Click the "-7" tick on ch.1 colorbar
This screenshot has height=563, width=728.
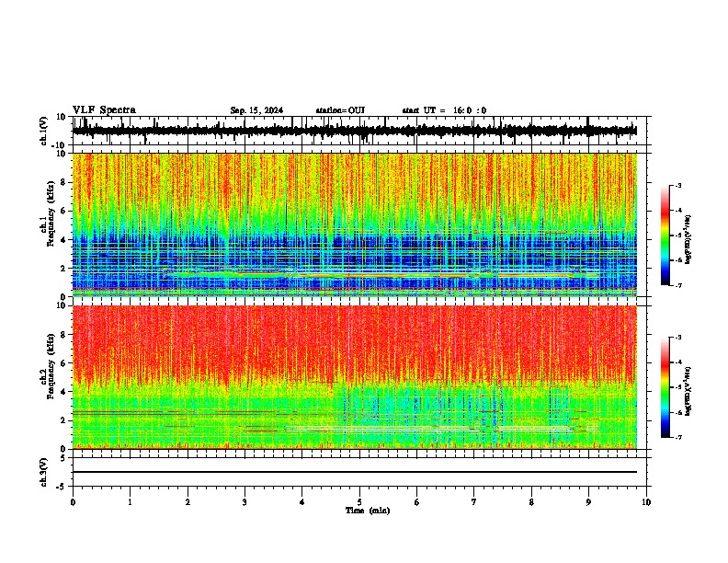point(678,285)
